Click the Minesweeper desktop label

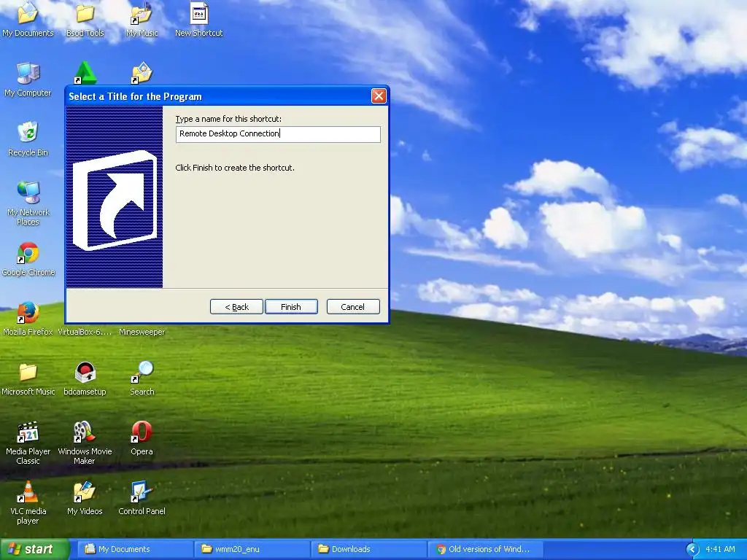coord(142,332)
